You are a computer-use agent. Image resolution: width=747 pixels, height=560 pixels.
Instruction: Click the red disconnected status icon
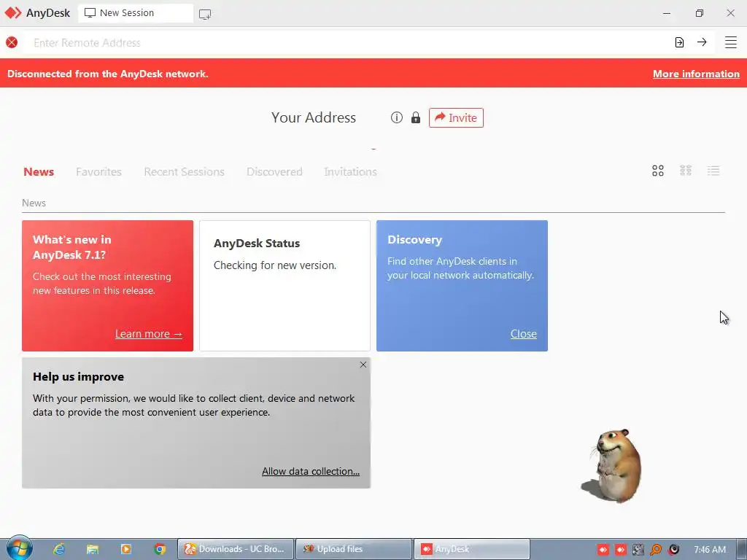[12, 42]
